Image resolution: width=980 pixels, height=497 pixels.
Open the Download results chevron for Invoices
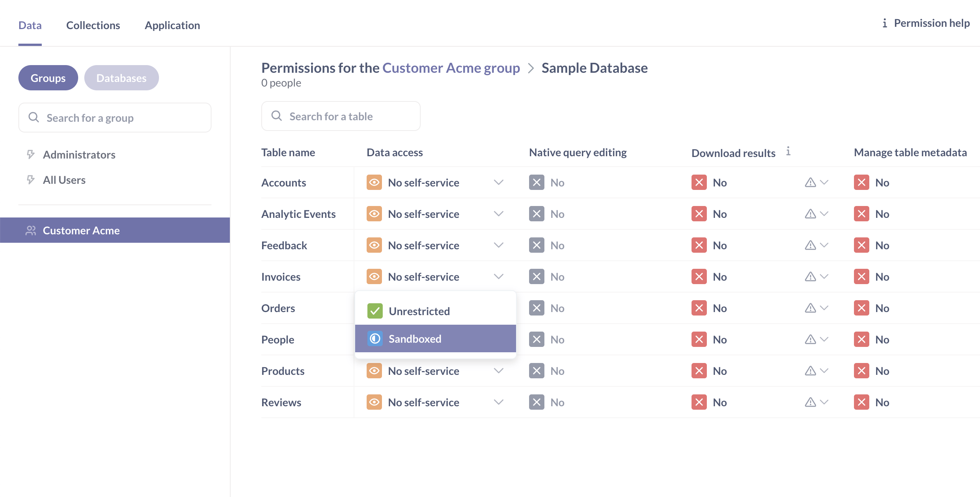[824, 277]
